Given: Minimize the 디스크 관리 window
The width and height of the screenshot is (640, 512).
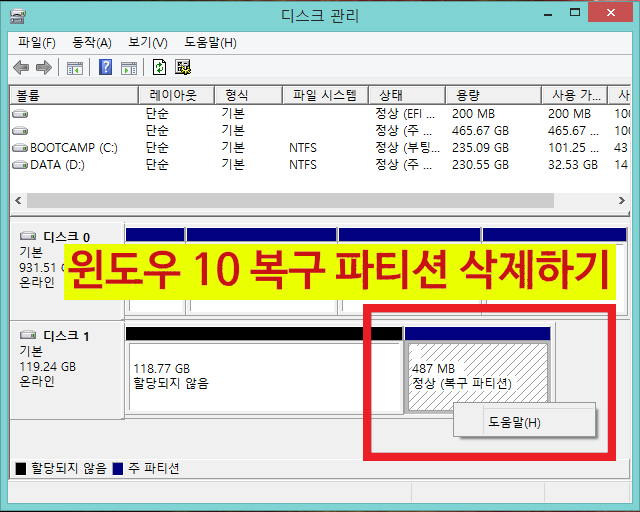Looking at the screenshot, I should [548, 14].
